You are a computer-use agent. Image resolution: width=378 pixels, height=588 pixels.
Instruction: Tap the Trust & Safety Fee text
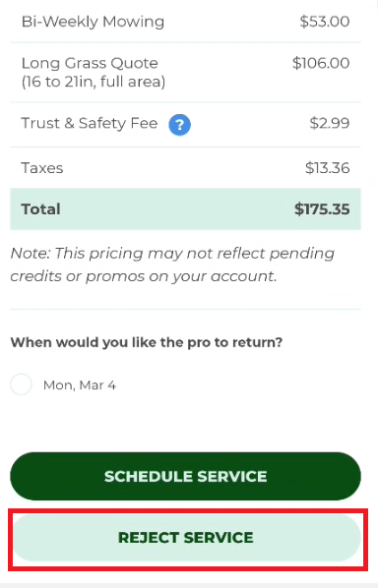(x=90, y=123)
